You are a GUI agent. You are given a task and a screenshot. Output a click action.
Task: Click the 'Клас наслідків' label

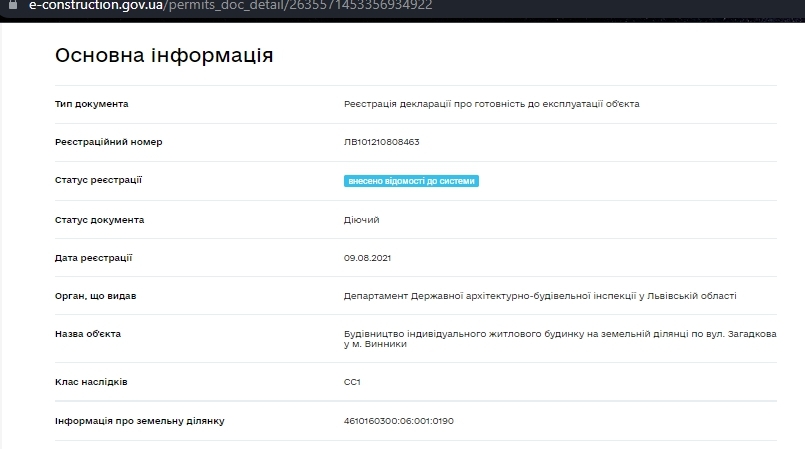pos(91,382)
